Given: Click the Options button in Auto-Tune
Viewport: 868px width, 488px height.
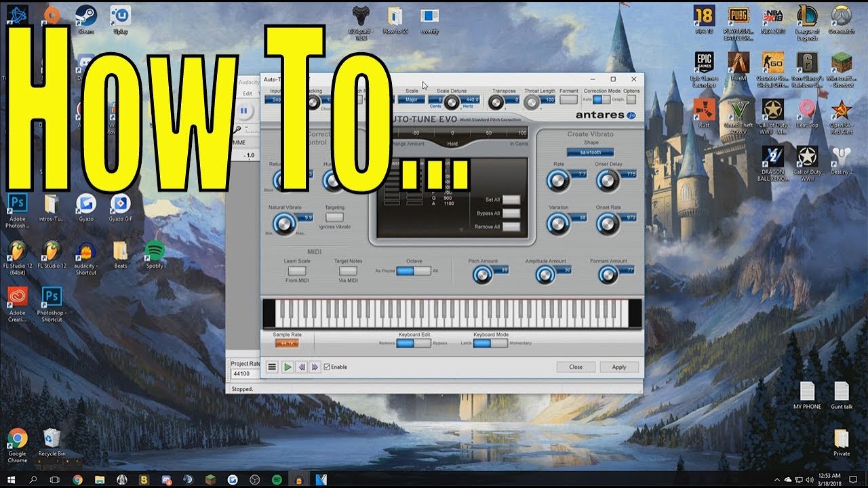Looking at the screenshot, I should (631, 100).
